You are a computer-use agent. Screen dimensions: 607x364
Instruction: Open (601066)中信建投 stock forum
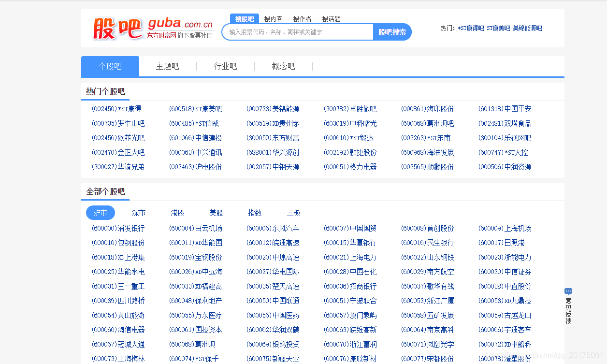click(195, 138)
